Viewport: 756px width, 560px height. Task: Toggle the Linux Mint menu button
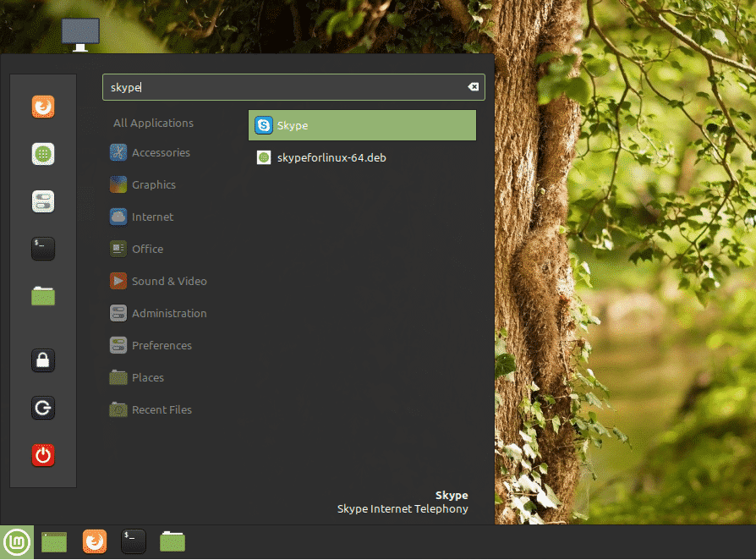[17, 541]
